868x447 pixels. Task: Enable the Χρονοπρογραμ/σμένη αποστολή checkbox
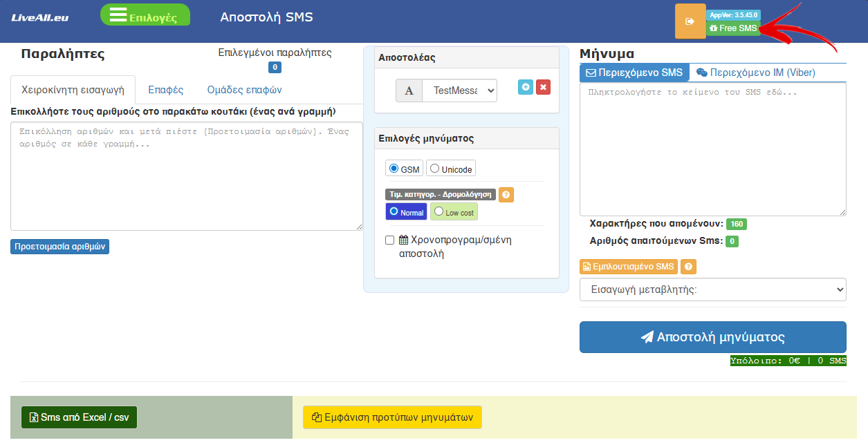(x=390, y=240)
